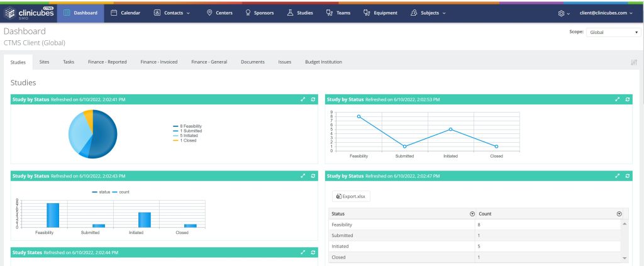
Task: Switch to the Studies dashboard tab
Action: [x=18, y=62]
